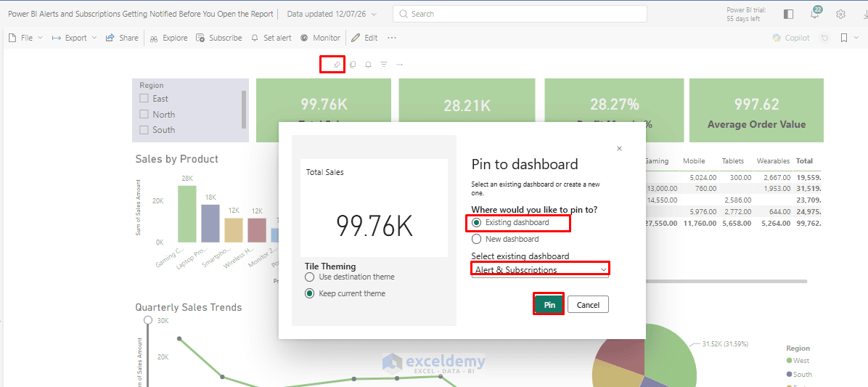
Task: Click the 31.52K pie slice label
Action: 724,344
